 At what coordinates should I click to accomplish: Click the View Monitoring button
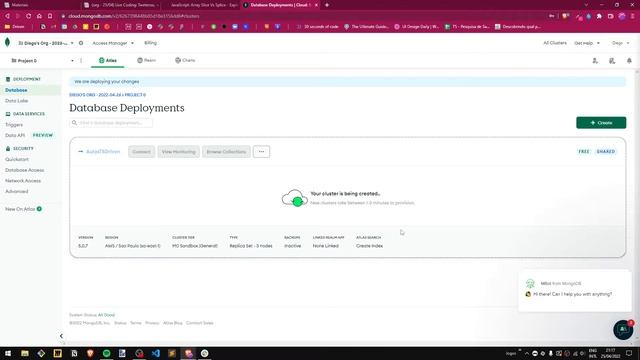[x=178, y=151]
